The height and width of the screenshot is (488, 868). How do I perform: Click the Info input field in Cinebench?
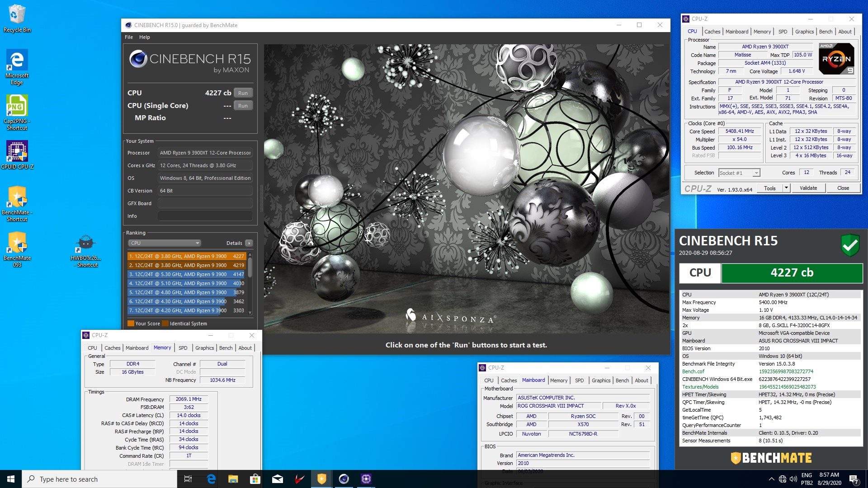(x=205, y=216)
